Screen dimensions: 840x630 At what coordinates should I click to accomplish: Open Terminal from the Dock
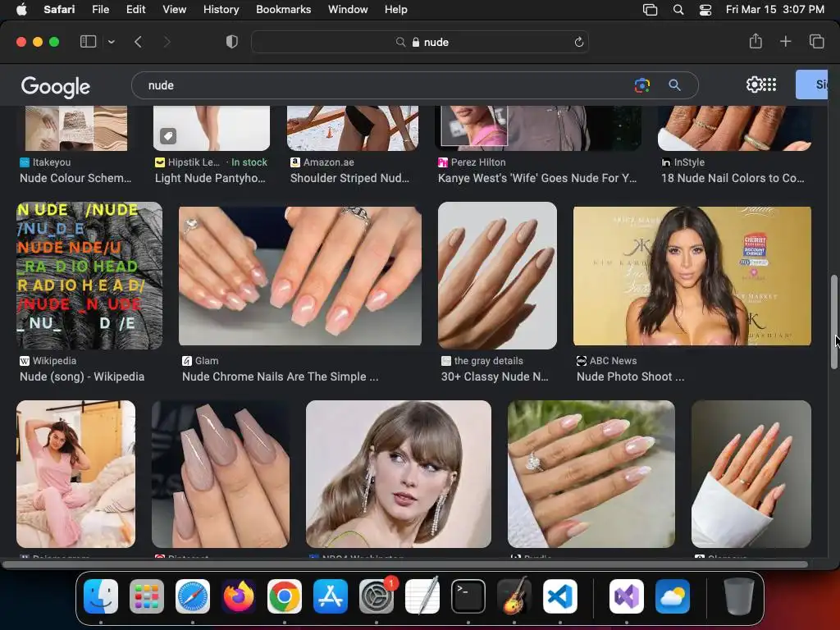[468, 596]
